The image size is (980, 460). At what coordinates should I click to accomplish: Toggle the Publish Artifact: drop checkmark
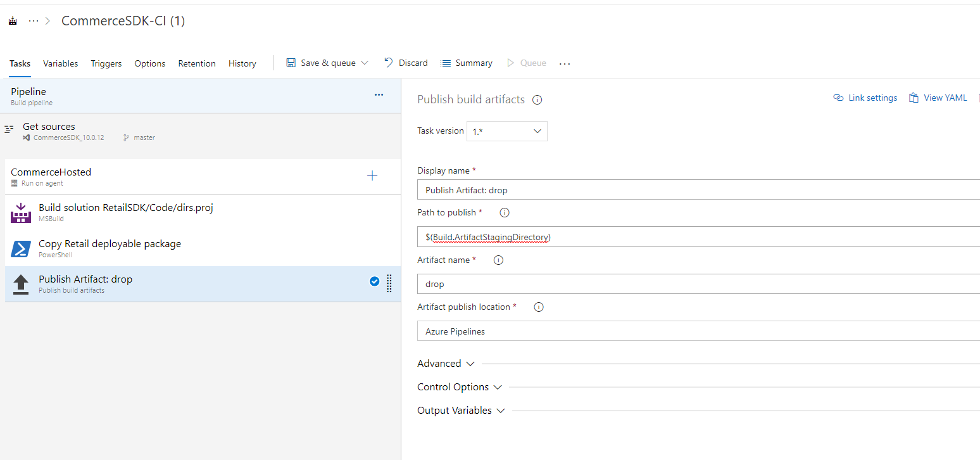374,281
